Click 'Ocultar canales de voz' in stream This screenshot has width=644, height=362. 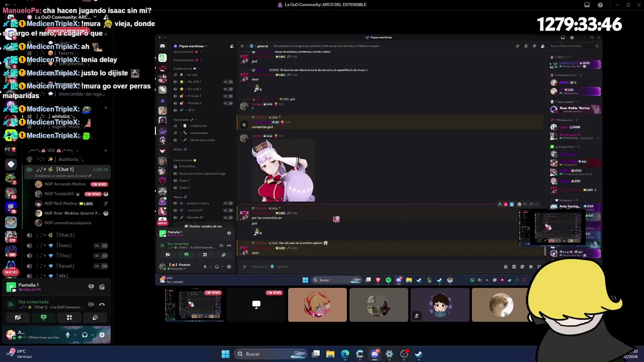[203, 226]
